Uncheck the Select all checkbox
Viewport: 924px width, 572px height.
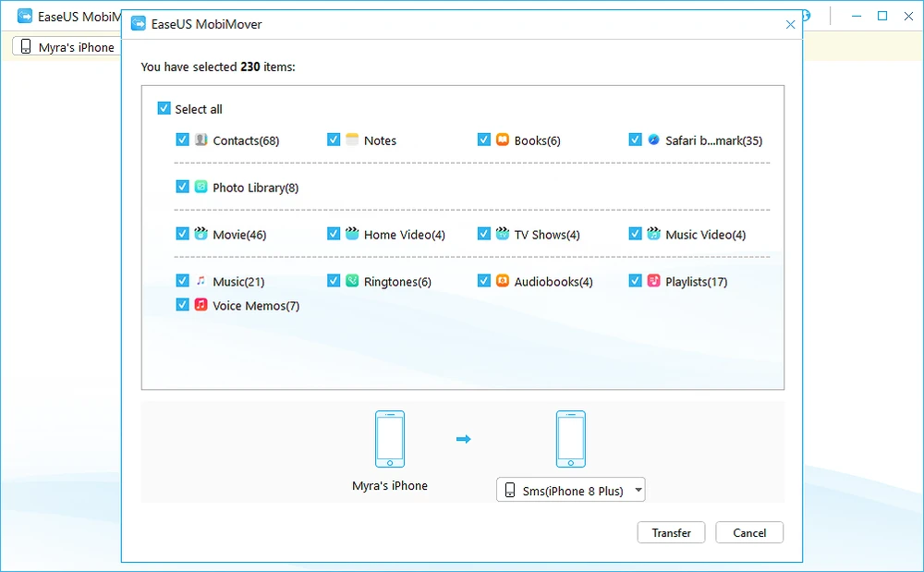click(x=164, y=109)
